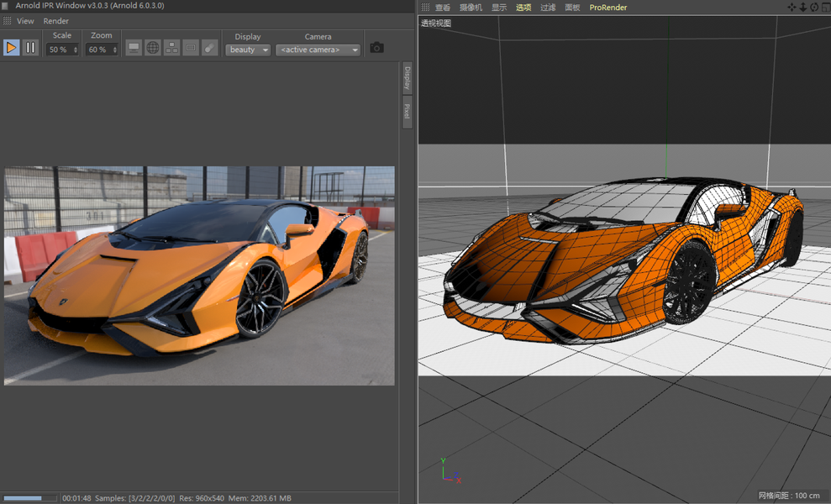The image size is (831, 504).
Task: Open the 摄像机 viewport menu
Action: (x=471, y=8)
